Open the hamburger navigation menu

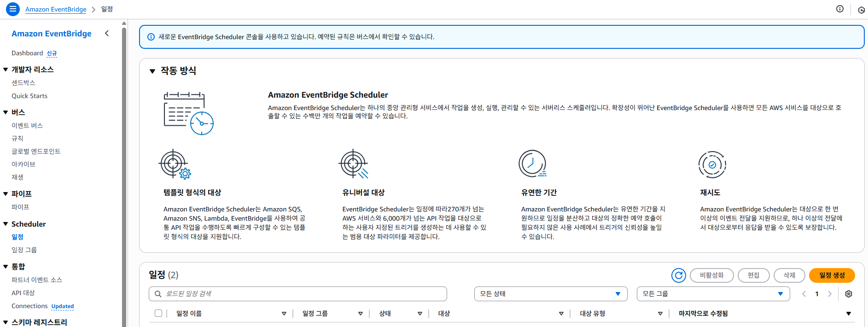click(13, 9)
